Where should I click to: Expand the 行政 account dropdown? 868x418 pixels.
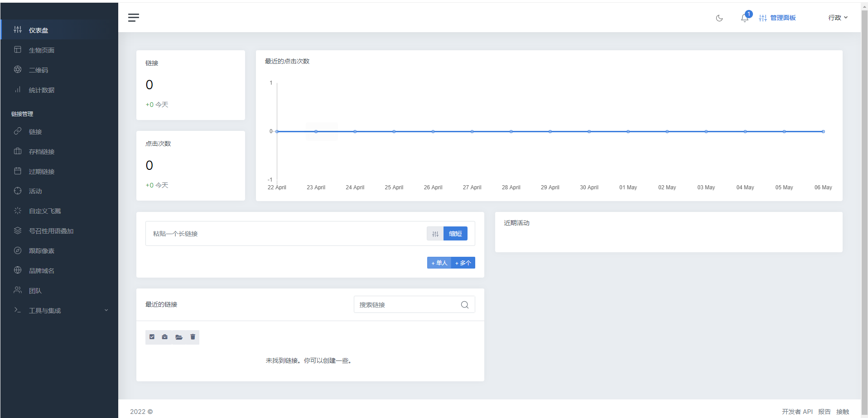837,18
